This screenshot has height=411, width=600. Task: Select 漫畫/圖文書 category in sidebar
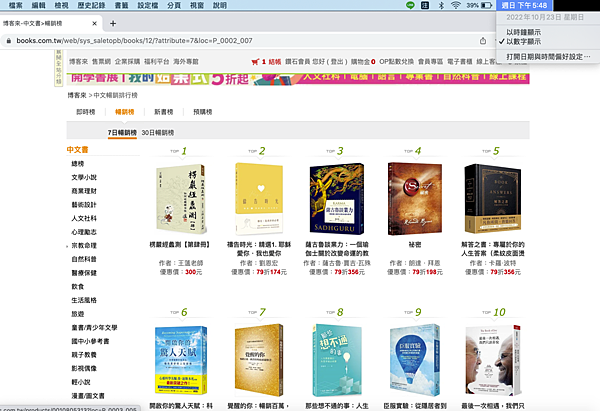pyautogui.click(x=88, y=396)
